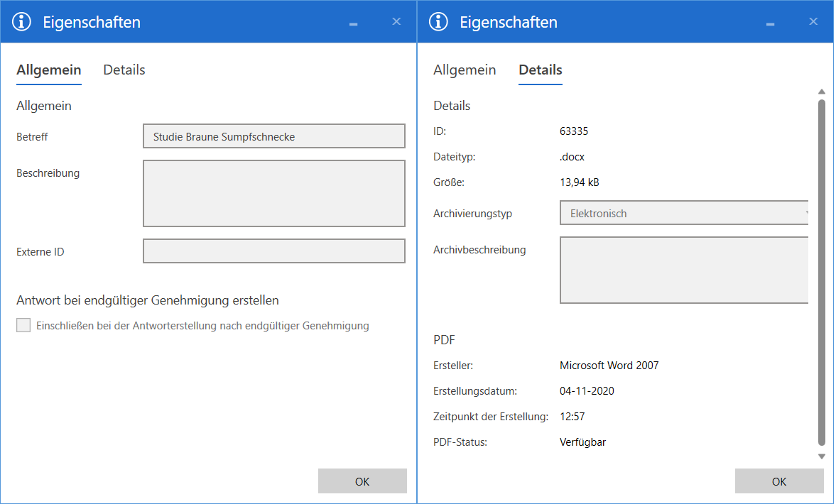Click the Archivbeschreibung text area
This screenshot has height=504, width=836.
pyautogui.click(x=684, y=270)
